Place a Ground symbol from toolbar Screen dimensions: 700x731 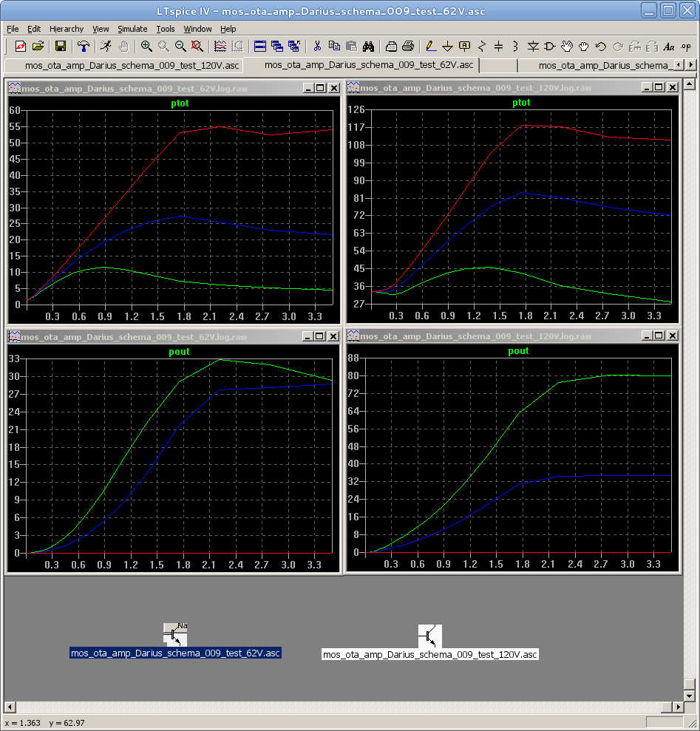click(448, 46)
